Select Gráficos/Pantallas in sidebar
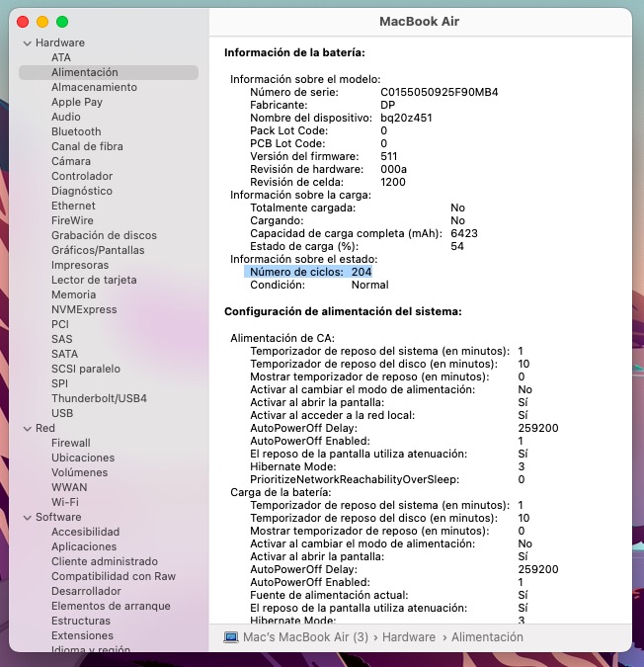The width and height of the screenshot is (644, 667). 98,250
